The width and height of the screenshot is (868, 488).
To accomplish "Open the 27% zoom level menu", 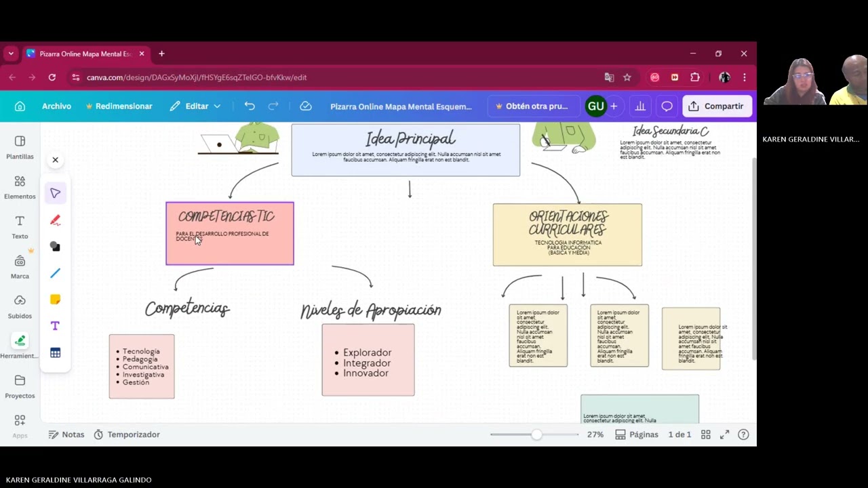I will [595, 434].
